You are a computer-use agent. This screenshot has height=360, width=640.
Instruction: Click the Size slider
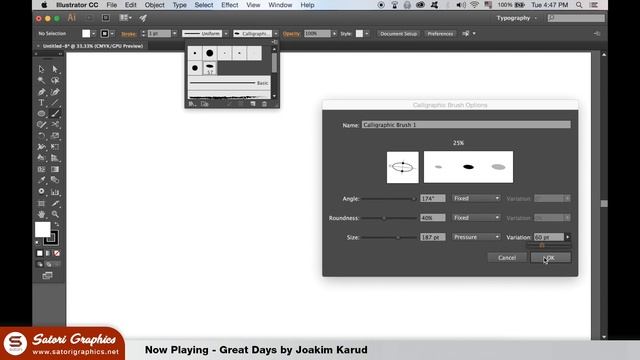[389, 237]
